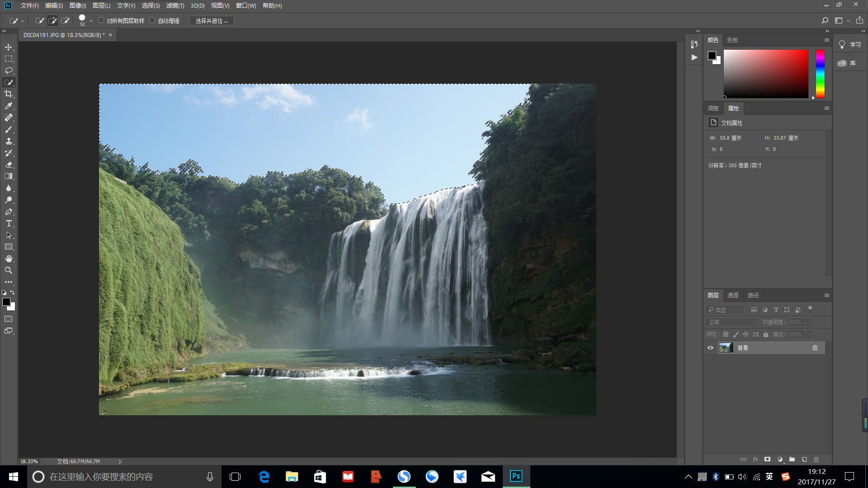Enable 自动增强 checkbox

point(152,20)
